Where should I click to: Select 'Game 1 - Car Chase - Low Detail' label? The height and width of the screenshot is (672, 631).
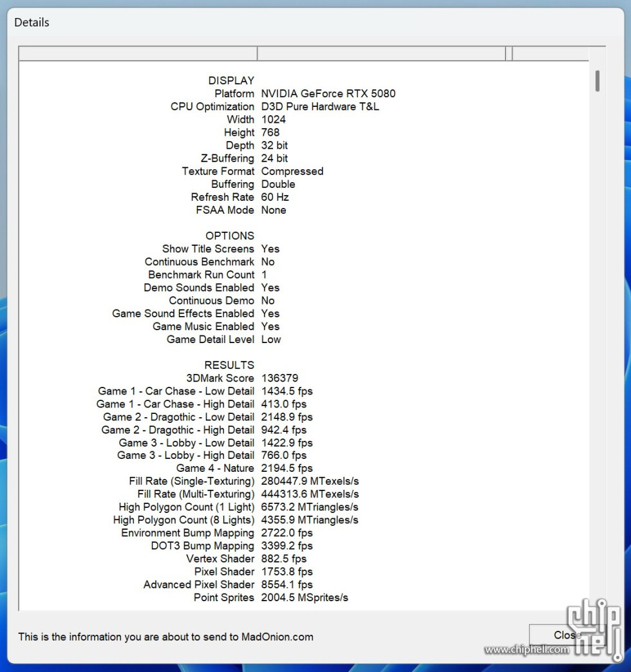point(176,391)
